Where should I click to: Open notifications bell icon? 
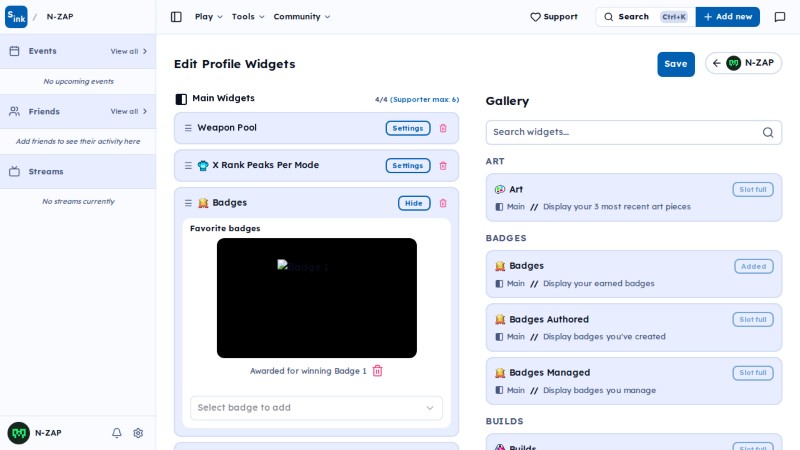click(x=117, y=433)
